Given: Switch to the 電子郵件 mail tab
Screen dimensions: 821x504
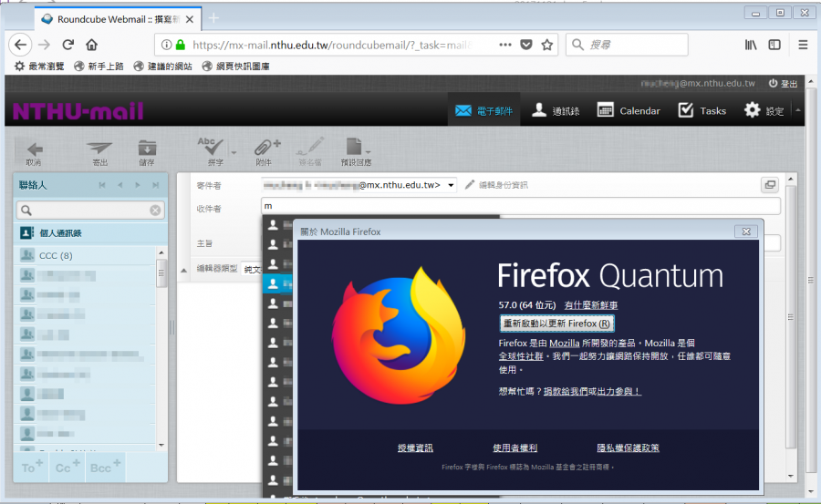Looking at the screenshot, I should 483,110.
